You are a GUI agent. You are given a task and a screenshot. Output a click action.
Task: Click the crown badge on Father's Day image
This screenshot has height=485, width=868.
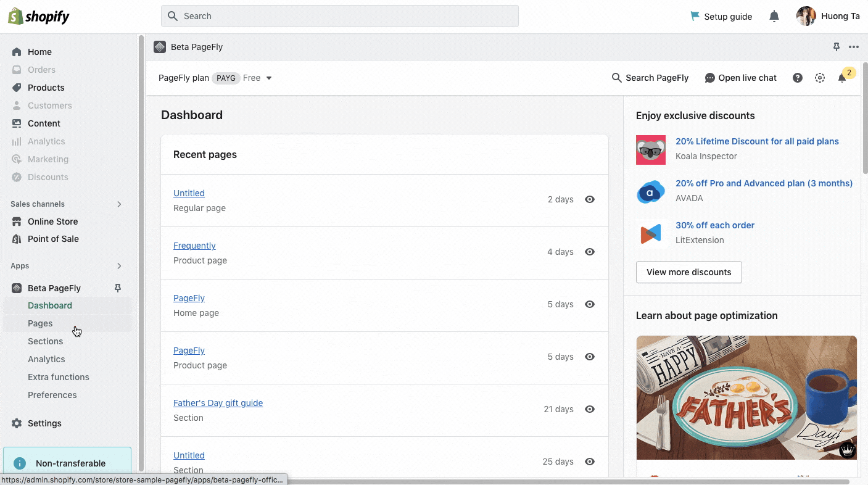coord(848,450)
